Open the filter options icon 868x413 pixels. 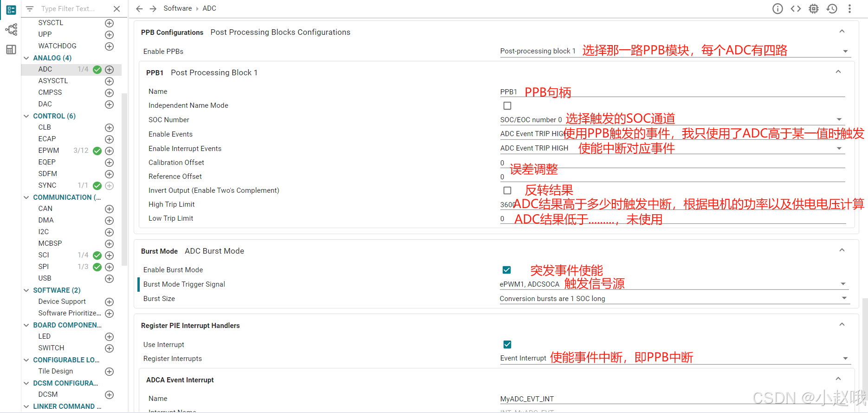point(30,9)
